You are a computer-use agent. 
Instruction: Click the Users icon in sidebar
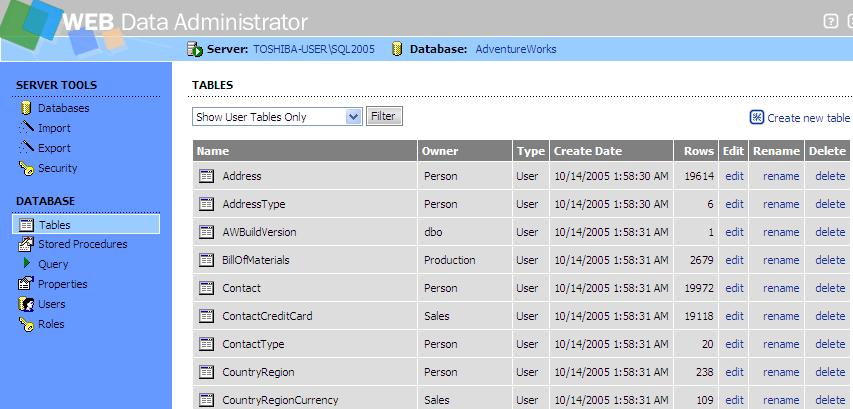coord(26,303)
